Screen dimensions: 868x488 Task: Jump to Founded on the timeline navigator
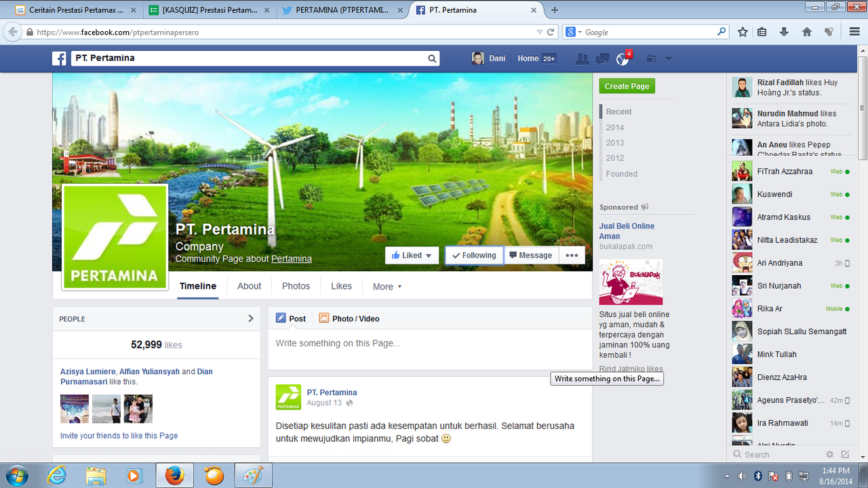pyautogui.click(x=622, y=174)
